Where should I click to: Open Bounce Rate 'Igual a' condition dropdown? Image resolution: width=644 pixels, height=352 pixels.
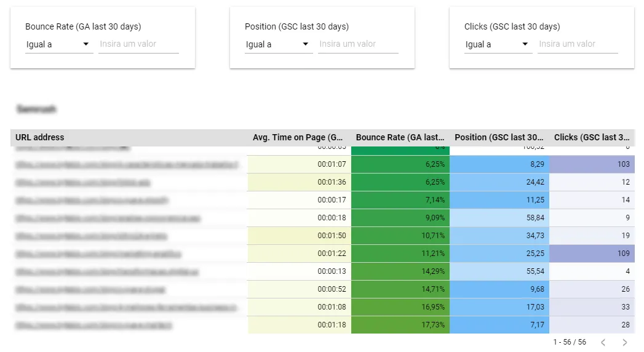coord(59,44)
